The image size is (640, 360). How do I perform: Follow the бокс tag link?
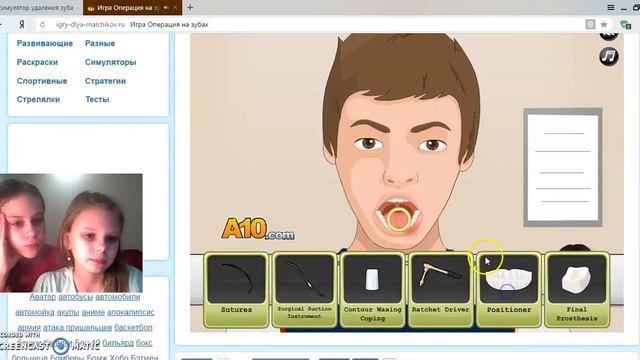[144, 343]
